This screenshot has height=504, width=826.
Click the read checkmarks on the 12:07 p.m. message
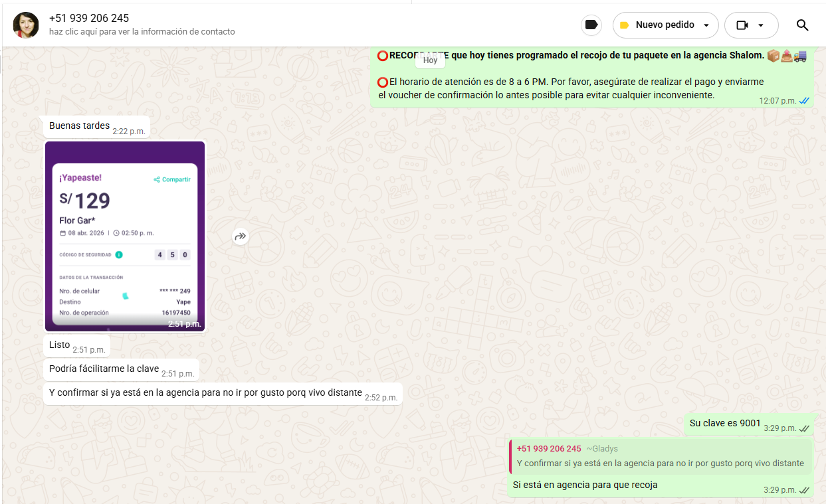coord(804,101)
